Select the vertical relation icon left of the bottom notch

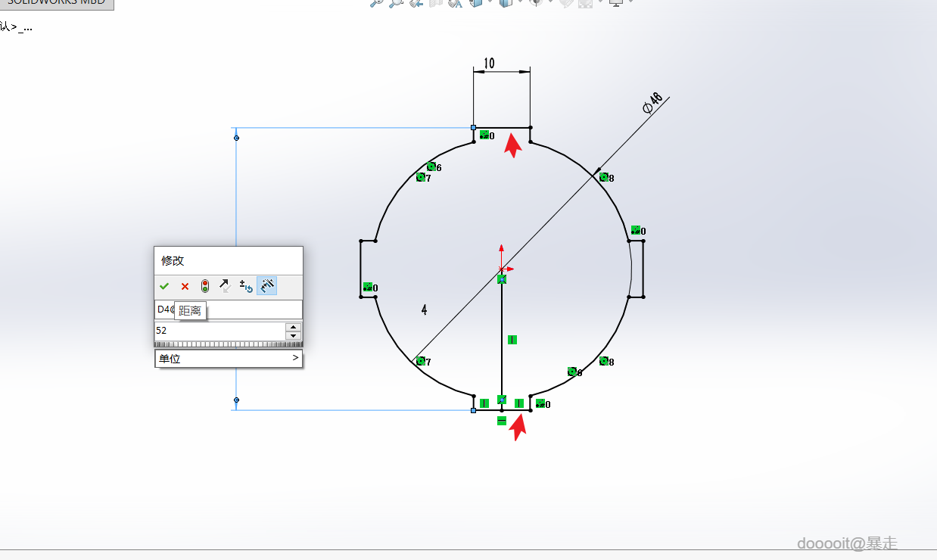coord(484,403)
